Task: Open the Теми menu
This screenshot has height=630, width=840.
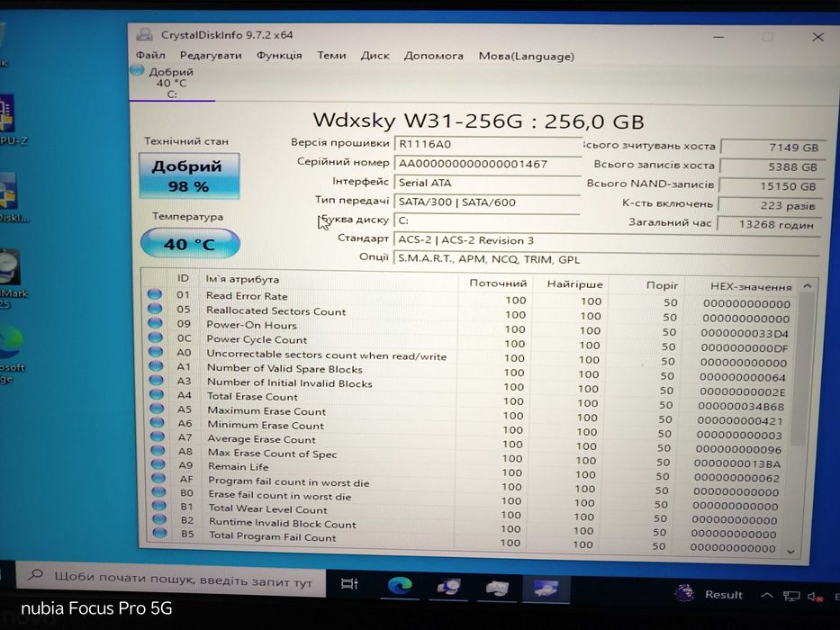Action: (331, 55)
